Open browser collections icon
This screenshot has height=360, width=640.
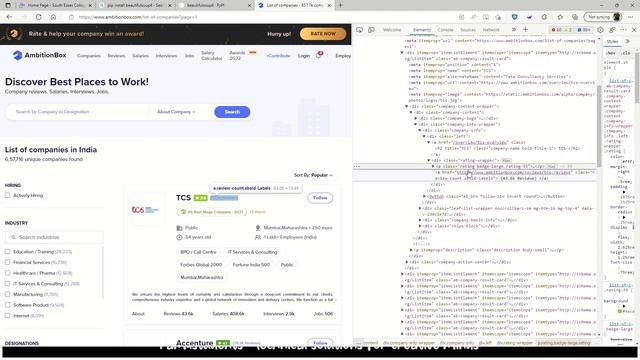(x=575, y=17)
